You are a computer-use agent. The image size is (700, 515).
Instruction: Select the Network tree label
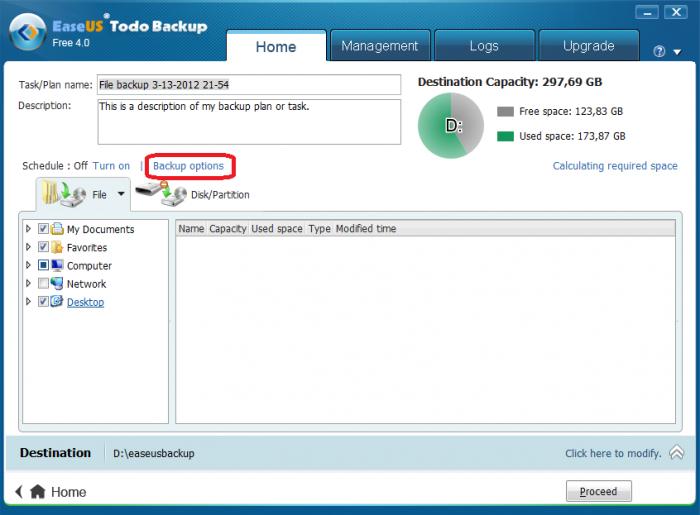87,284
